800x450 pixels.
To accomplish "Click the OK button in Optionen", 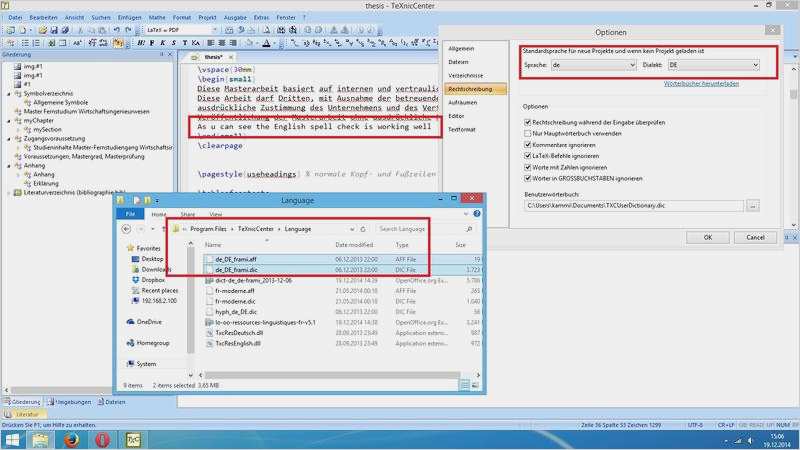I will tap(708, 237).
